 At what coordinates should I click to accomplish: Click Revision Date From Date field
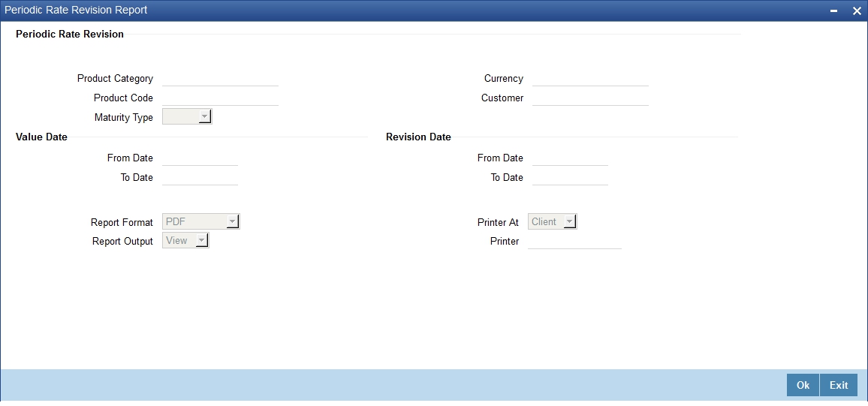click(x=570, y=158)
